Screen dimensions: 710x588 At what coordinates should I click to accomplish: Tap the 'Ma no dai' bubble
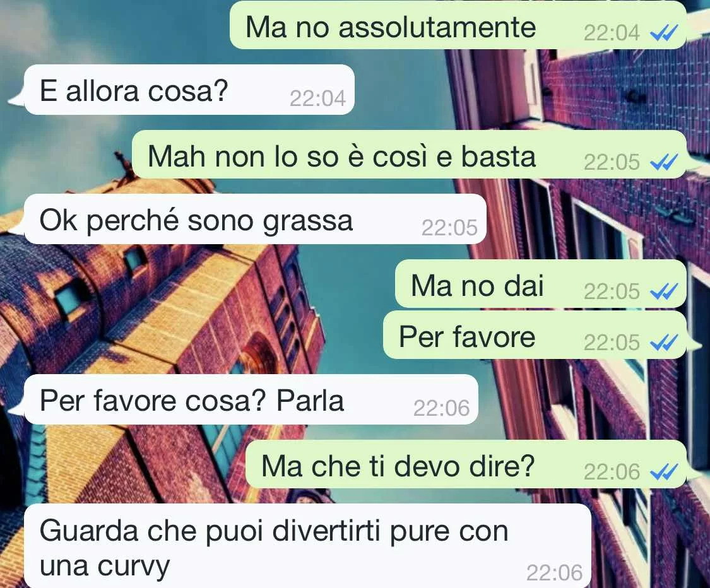tap(541, 284)
